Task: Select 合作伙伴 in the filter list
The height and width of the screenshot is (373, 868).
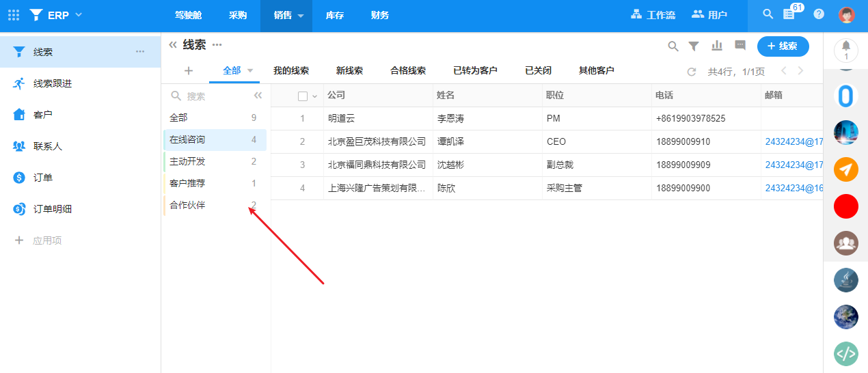Action: 187,205
